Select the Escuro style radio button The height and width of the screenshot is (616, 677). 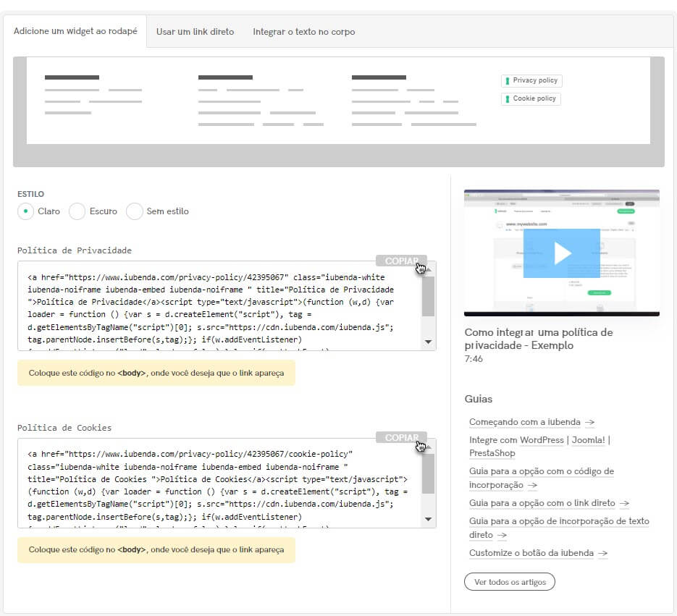(x=77, y=211)
